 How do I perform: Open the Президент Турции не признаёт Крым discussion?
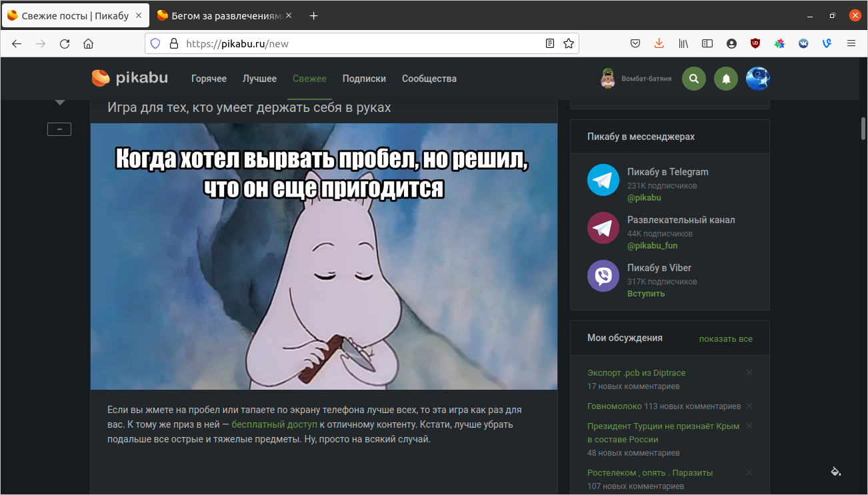tap(663, 433)
